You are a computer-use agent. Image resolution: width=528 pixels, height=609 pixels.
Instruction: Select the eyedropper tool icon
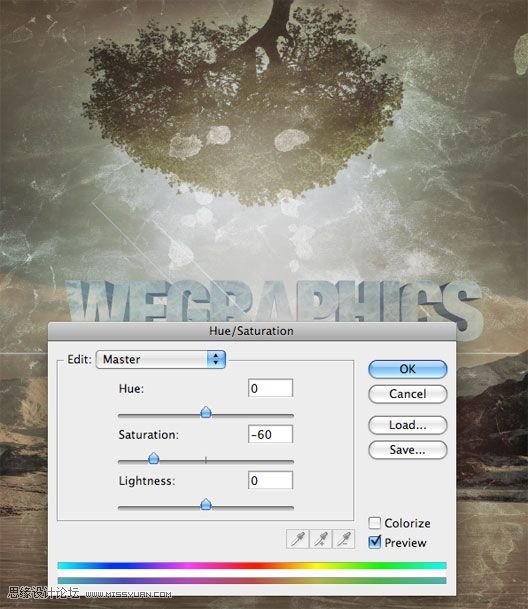298,539
